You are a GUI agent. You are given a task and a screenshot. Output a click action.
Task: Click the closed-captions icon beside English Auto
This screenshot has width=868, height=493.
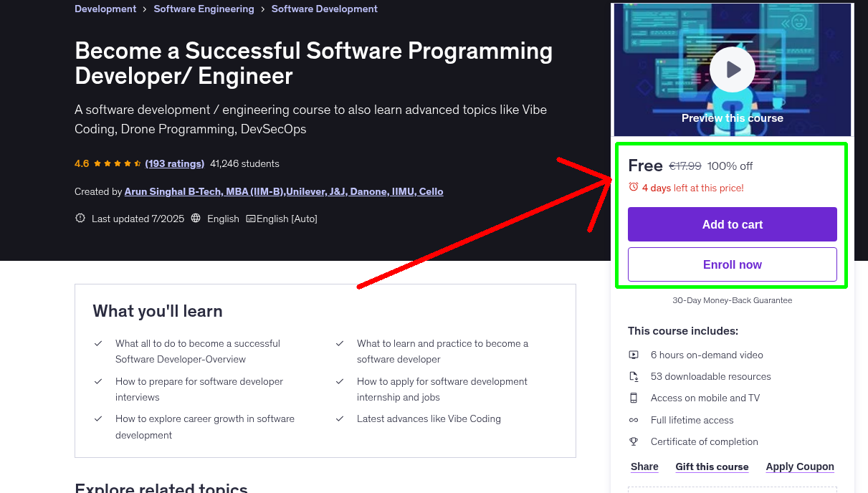click(252, 218)
